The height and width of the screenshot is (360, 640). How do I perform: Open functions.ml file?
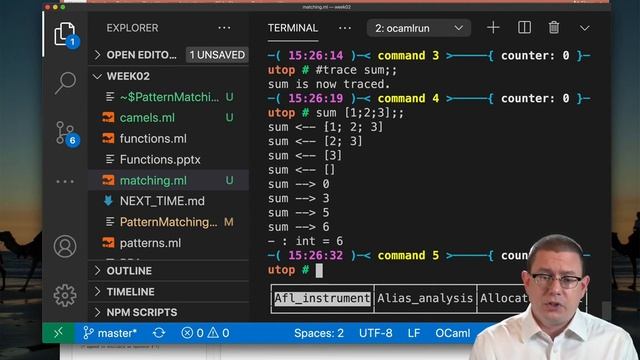coord(169,138)
